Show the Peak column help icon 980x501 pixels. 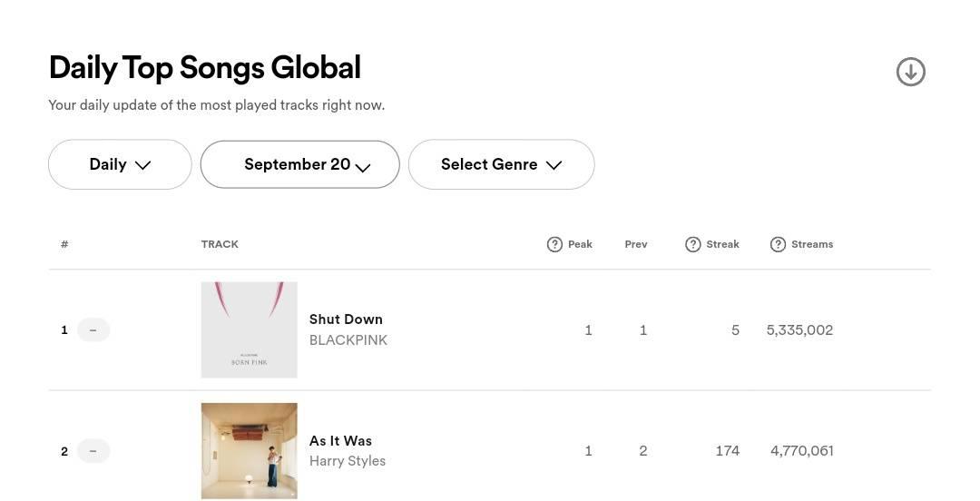click(554, 244)
